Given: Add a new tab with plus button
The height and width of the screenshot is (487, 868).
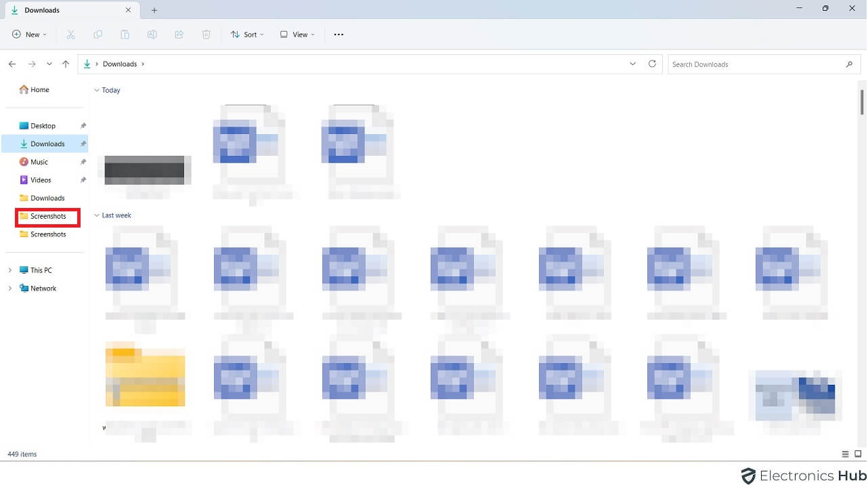Looking at the screenshot, I should coord(154,10).
